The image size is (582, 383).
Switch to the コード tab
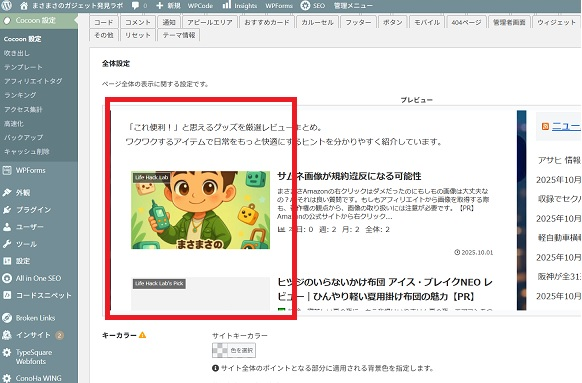tap(104, 22)
